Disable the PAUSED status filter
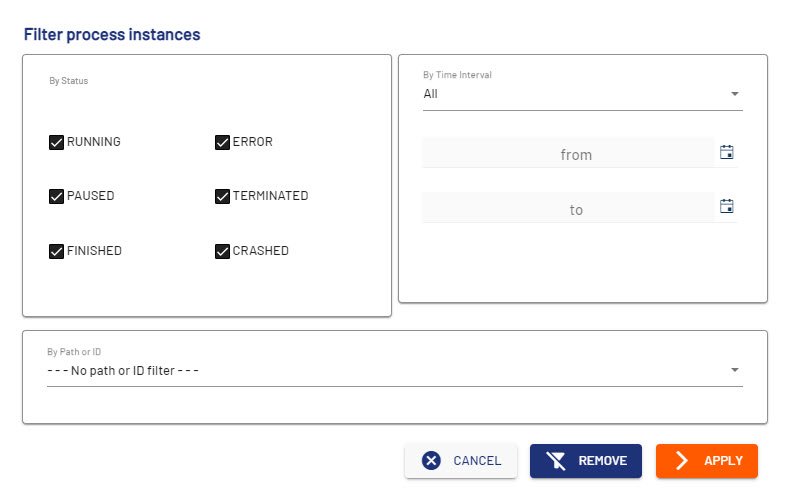790x498 pixels. click(57, 196)
